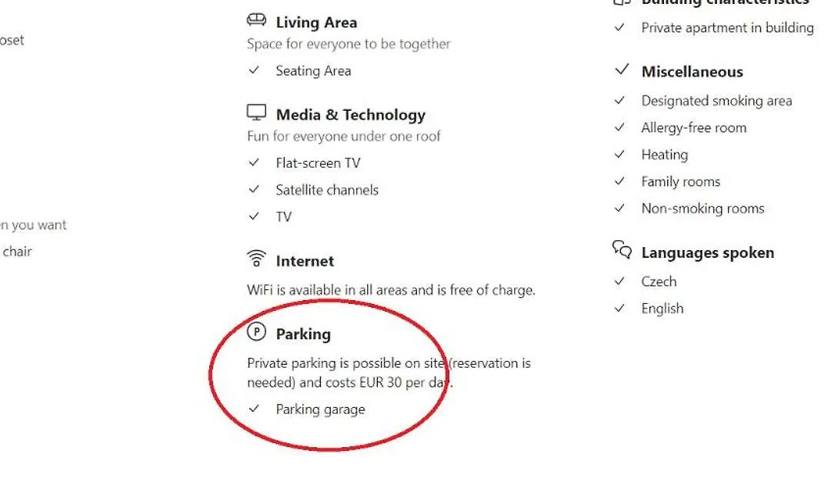This screenshot has width=831, height=504.
Task: Click the checkmark beside Allergy-free room
Action: coord(619,127)
